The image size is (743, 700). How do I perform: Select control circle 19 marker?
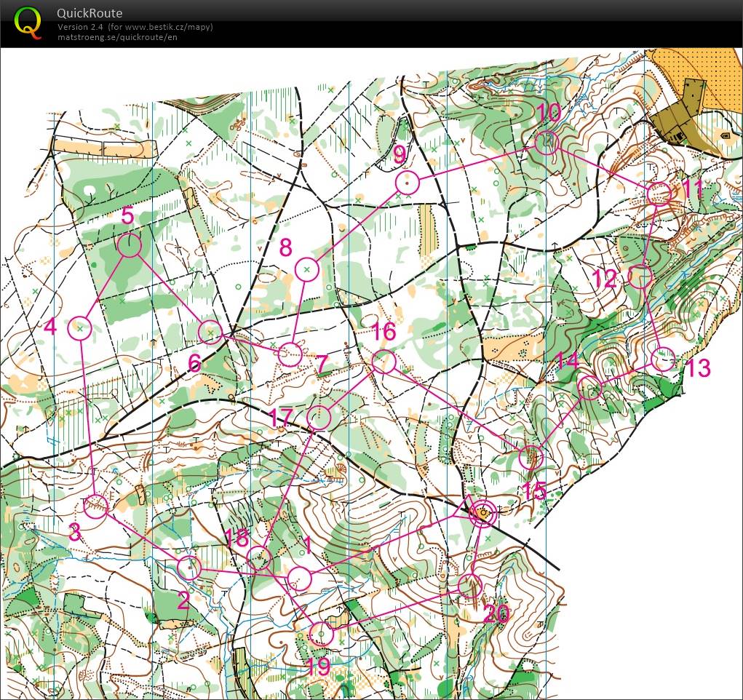321,634
